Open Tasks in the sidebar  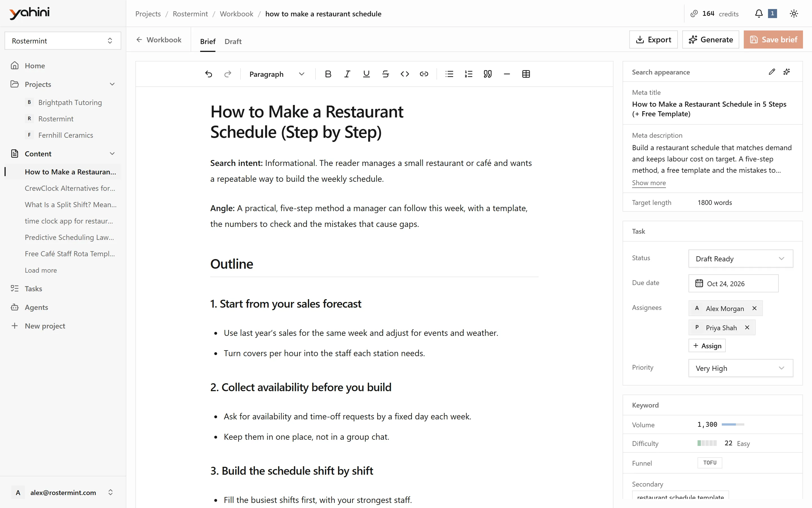tap(33, 289)
